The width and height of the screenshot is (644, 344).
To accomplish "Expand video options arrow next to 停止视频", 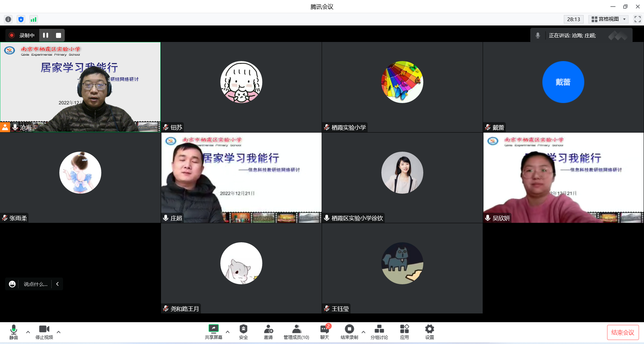I will pyautogui.click(x=58, y=332).
